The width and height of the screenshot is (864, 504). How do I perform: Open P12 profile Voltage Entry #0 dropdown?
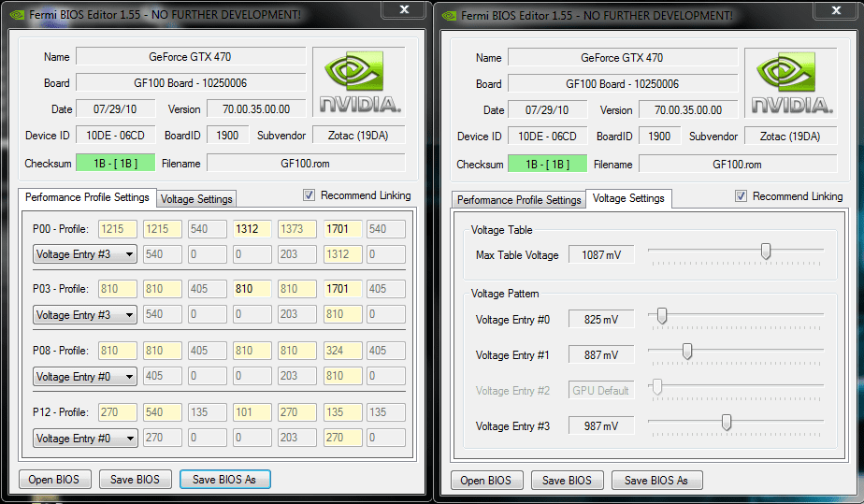coord(85,438)
